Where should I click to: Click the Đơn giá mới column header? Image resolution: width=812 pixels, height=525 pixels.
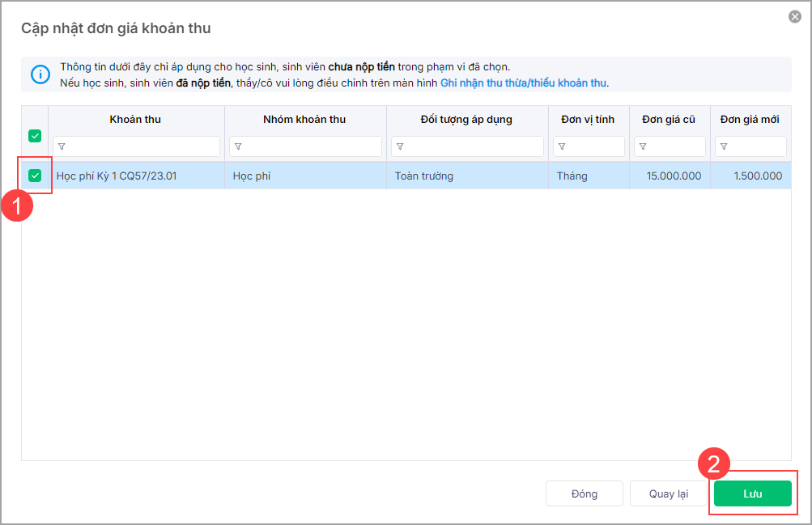pyautogui.click(x=750, y=120)
